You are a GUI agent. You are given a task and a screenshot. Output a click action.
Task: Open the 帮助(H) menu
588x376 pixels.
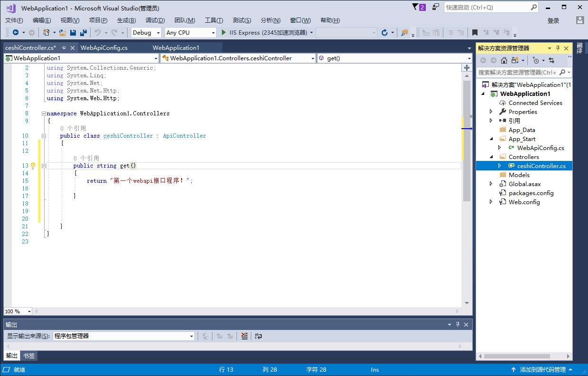tap(330, 20)
